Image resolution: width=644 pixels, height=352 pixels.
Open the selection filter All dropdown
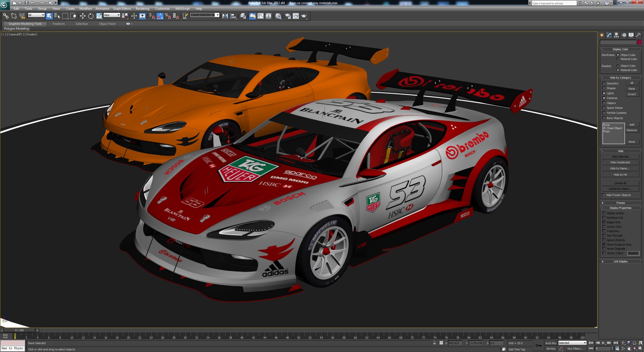point(36,15)
